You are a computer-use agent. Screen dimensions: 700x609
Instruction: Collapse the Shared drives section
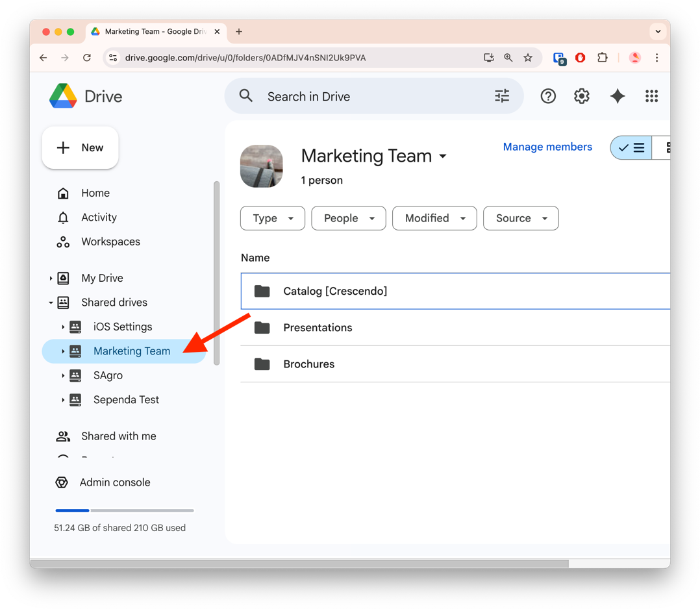tap(51, 303)
